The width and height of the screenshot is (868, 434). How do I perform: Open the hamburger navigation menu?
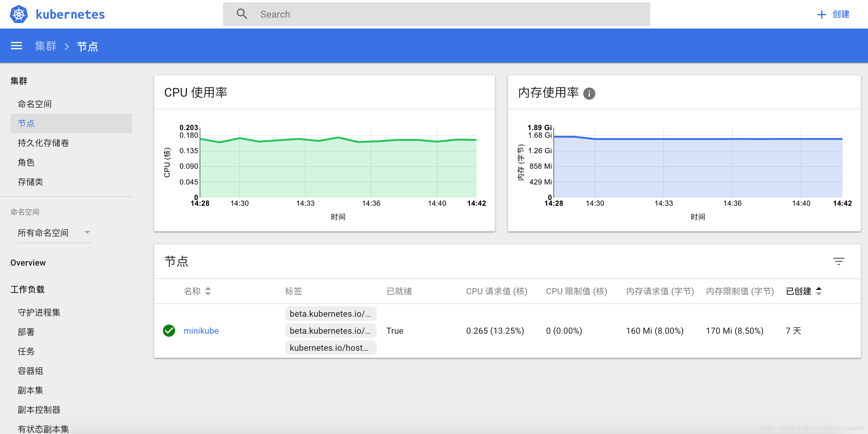click(16, 46)
